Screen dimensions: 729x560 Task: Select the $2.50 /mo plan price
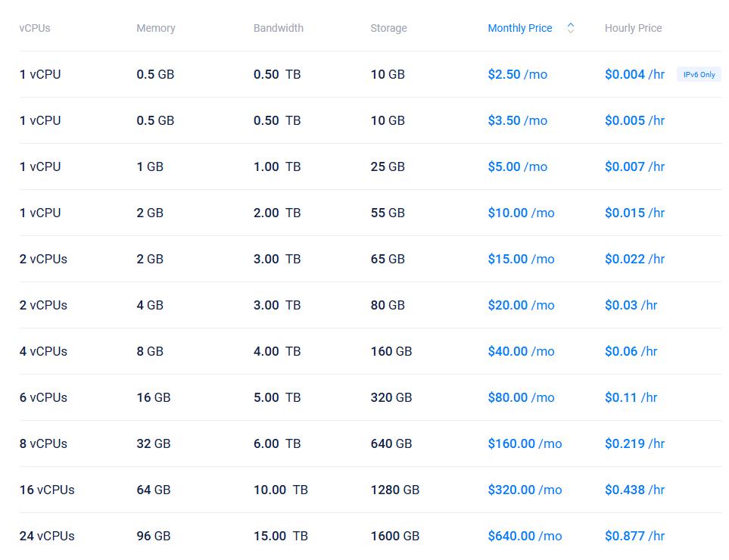517,74
